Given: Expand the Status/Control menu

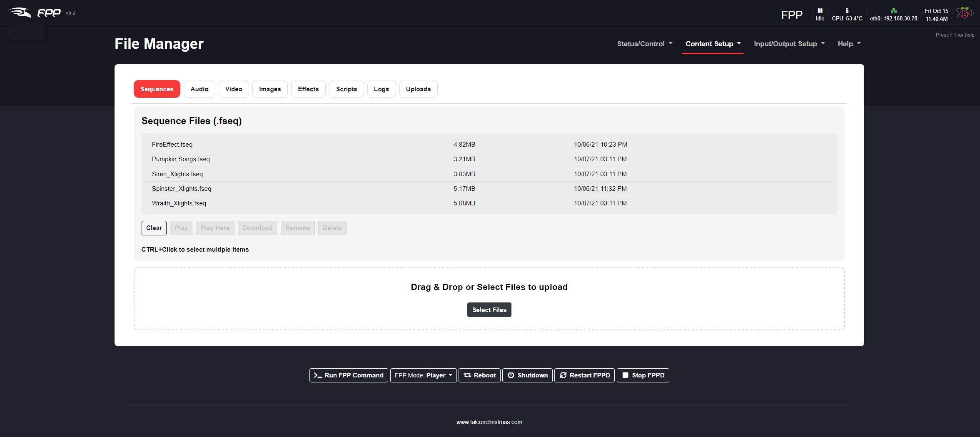Looking at the screenshot, I should 644,44.
